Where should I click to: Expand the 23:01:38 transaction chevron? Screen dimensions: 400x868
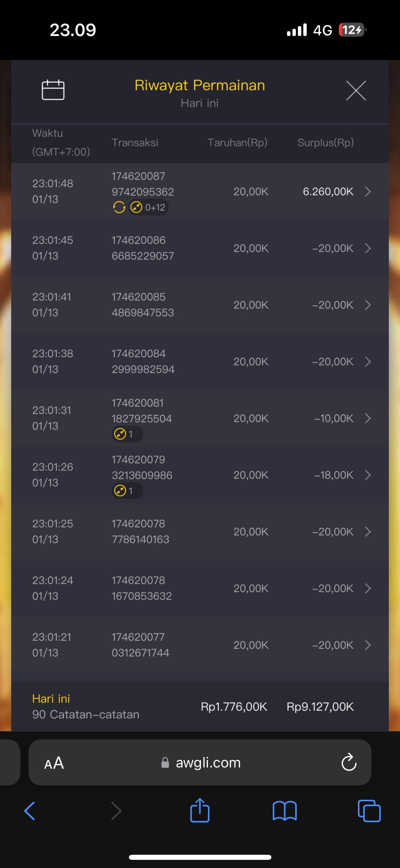(x=368, y=362)
